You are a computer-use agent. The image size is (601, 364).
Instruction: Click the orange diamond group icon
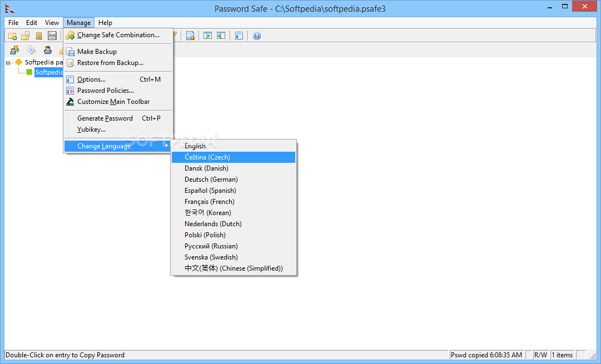[x=18, y=62]
